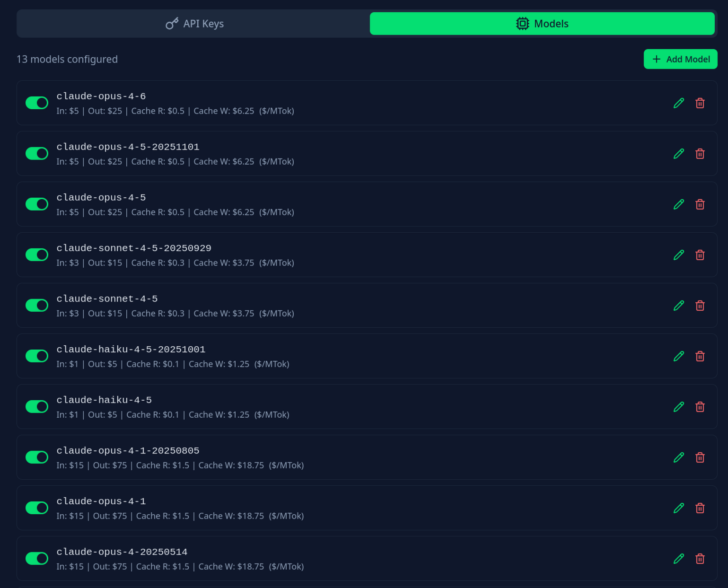Disable claude-sonnet-4-5-20250929 with its switch
Image resolution: width=728 pixels, height=588 pixels.
click(x=37, y=255)
